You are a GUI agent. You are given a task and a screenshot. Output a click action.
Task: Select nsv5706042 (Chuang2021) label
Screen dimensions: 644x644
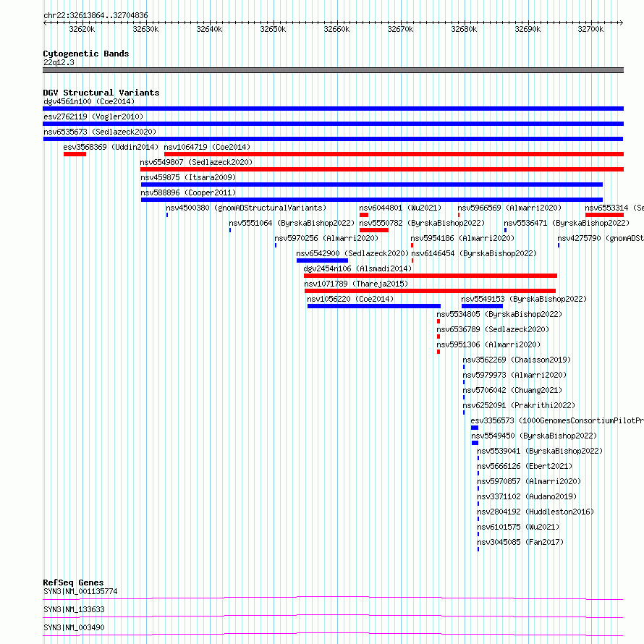point(512,390)
